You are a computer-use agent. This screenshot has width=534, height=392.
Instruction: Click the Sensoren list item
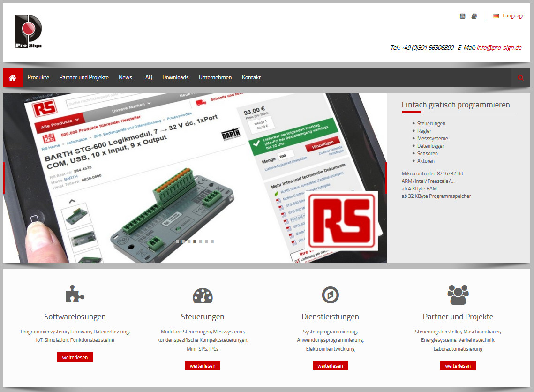pyautogui.click(x=428, y=153)
